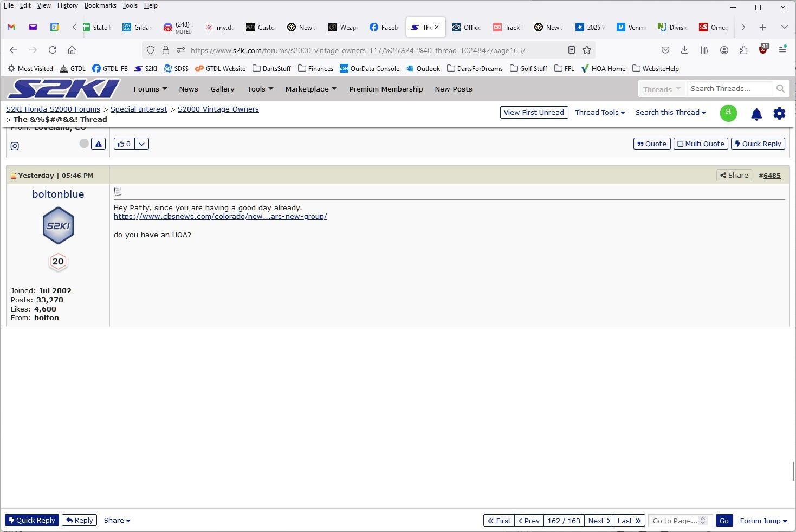Open the cbsnews.com link in post
The width and height of the screenshot is (796, 532).
(x=220, y=216)
